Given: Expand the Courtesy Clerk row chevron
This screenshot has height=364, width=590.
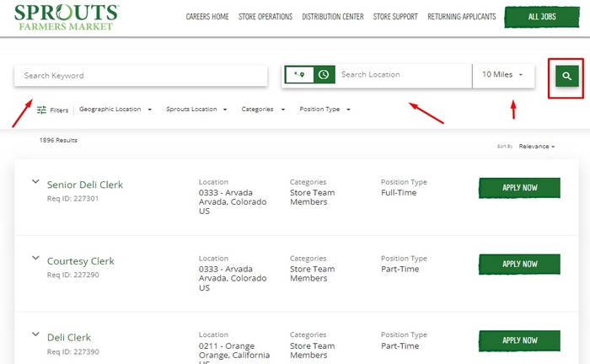Looking at the screenshot, I should point(35,258).
